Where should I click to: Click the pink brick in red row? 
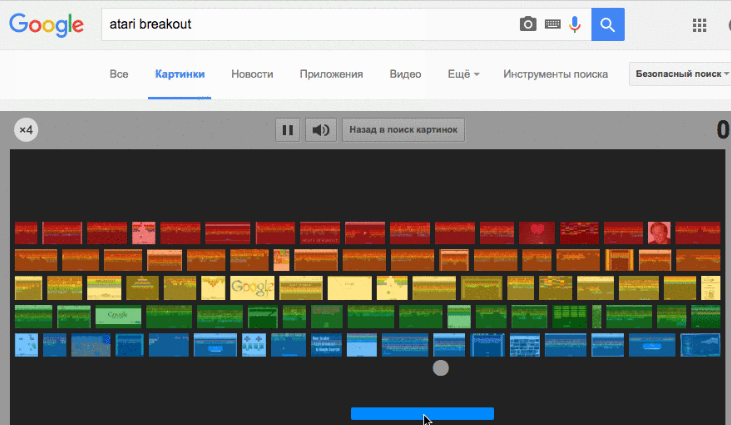[x=144, y=233]
